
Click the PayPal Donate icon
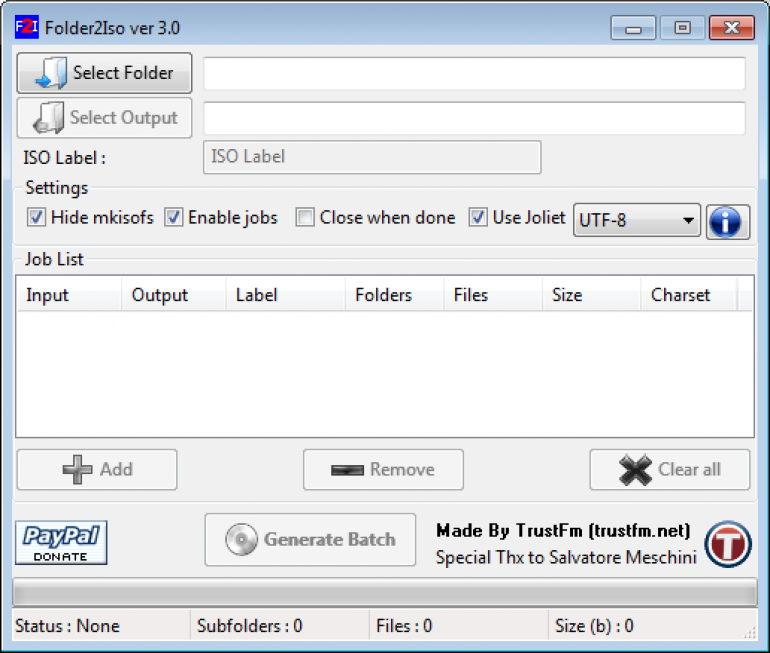tap(61, 543)
